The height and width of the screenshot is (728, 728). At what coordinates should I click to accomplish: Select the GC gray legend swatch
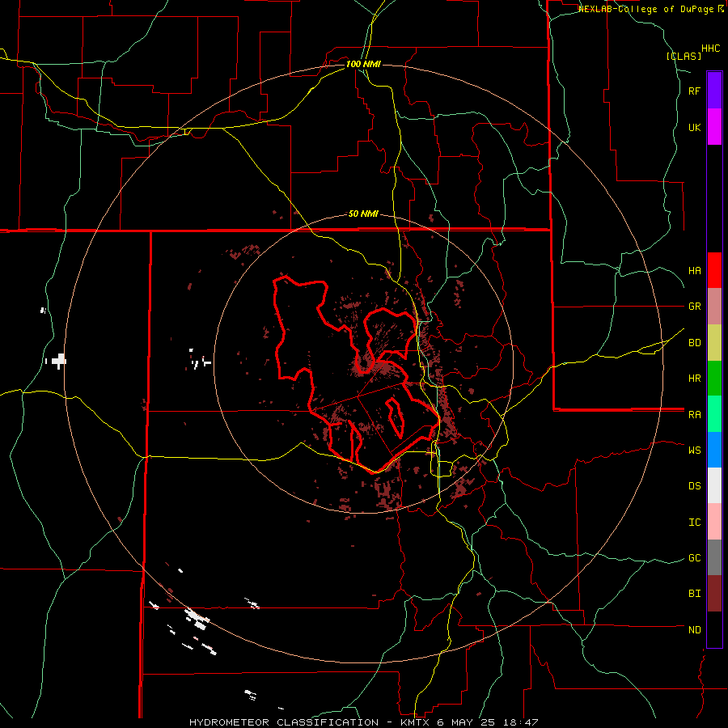[714, 557]
